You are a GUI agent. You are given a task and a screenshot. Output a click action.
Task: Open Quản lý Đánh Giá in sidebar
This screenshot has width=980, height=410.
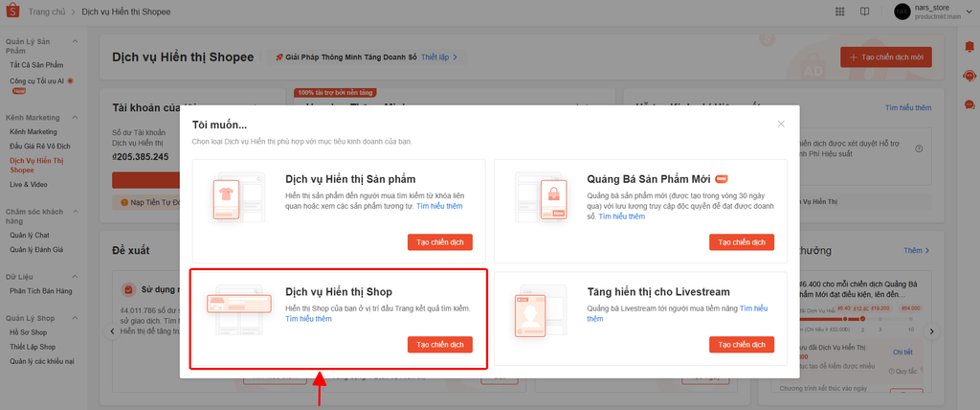pos(37,250)
